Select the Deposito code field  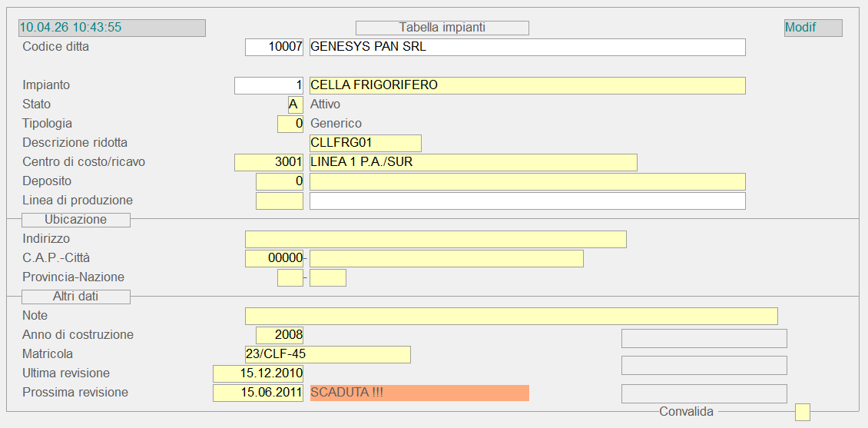280,181
